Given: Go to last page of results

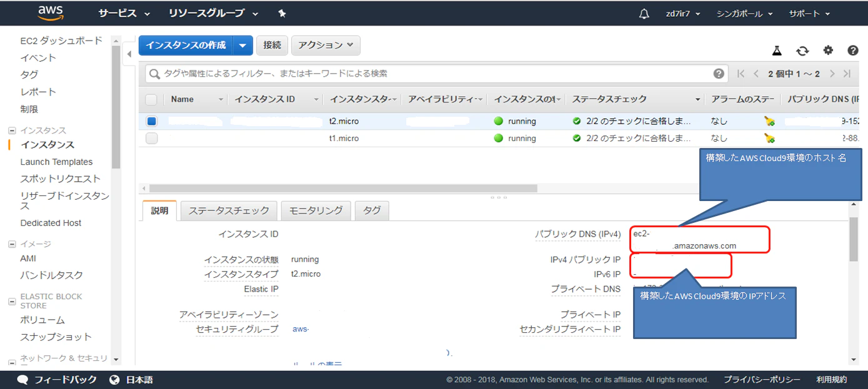Looking at the screenshot, I should (x=847, y=74).
